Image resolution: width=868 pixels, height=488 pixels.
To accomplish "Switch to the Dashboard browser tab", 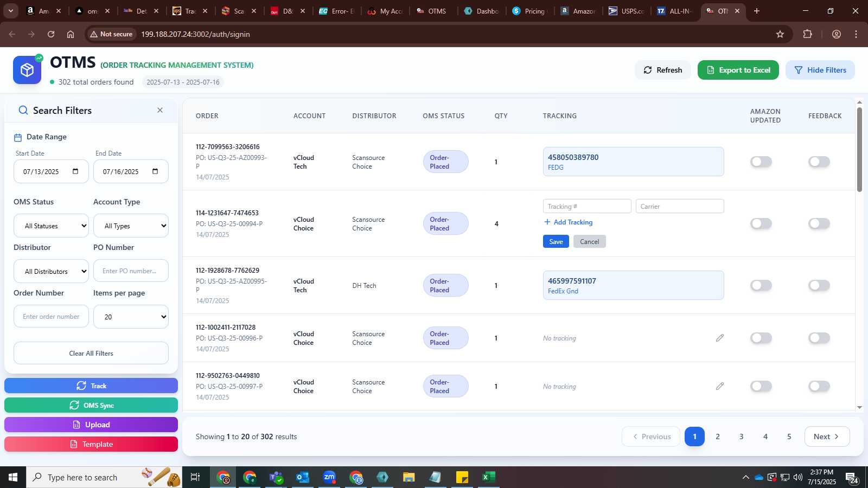I will [x=481, y=11].
